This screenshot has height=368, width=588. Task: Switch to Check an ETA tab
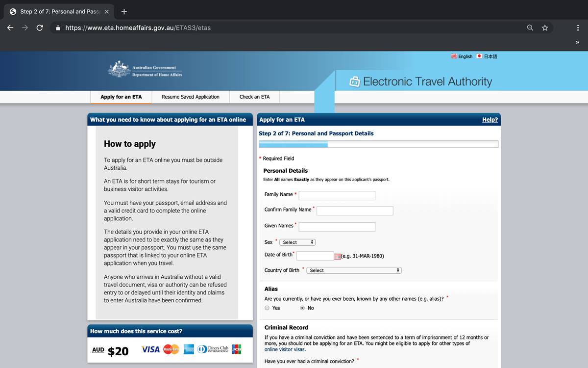(254, 97)
